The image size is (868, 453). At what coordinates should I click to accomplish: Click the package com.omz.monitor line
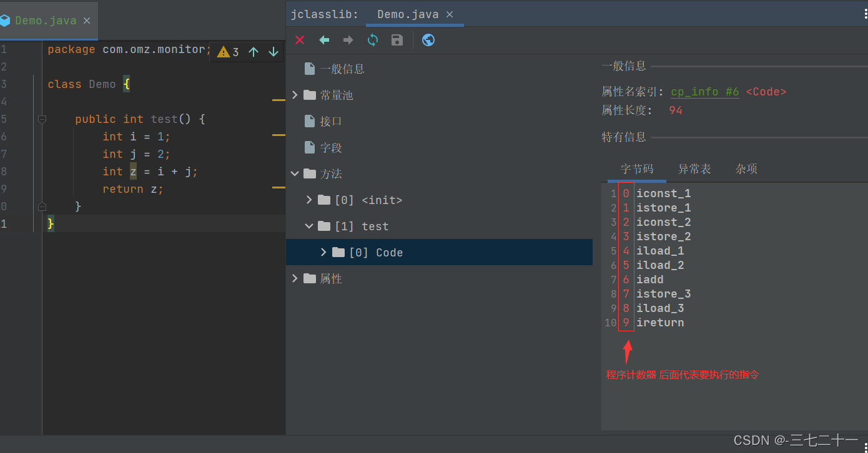click(130, 49)
